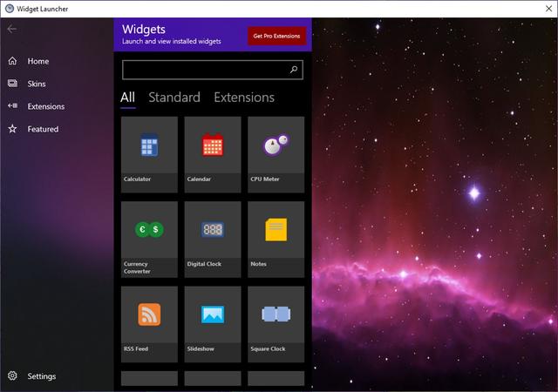Click the Skins icon in sidebar
Viewport: 558px width, 392px height.
click(12, 84)
